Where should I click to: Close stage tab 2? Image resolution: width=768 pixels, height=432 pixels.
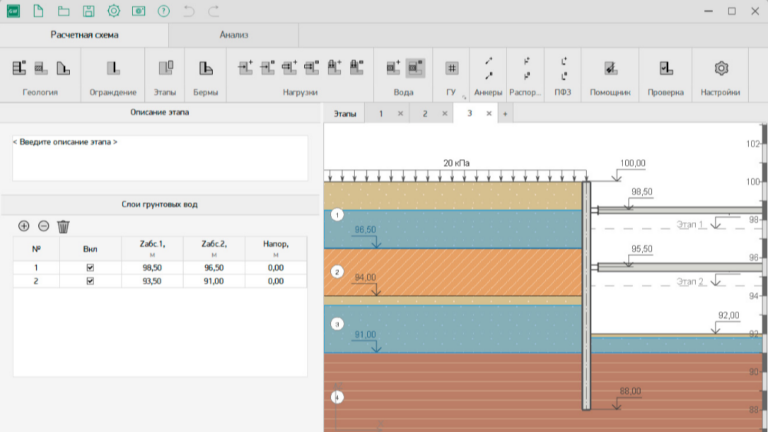tap(444, 114)
